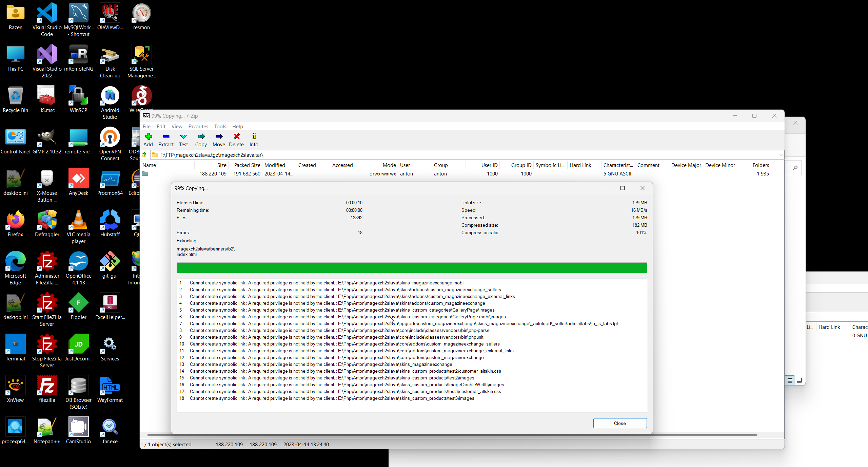Screen dimensions: 868x467
Task: Click the up-folder icon beside address bar
Action: [145, 155]
